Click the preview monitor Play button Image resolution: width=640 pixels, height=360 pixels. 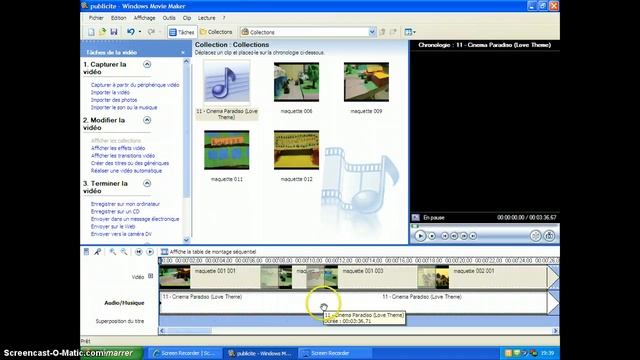420,236
